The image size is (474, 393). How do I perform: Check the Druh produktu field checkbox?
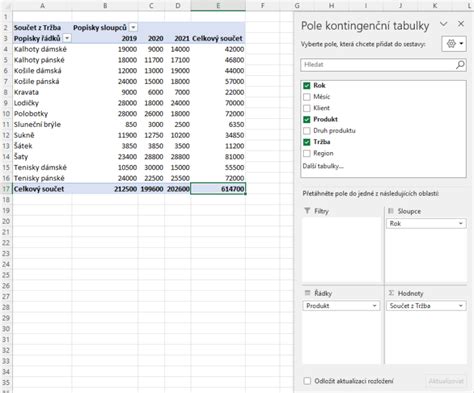pos(307,131)
